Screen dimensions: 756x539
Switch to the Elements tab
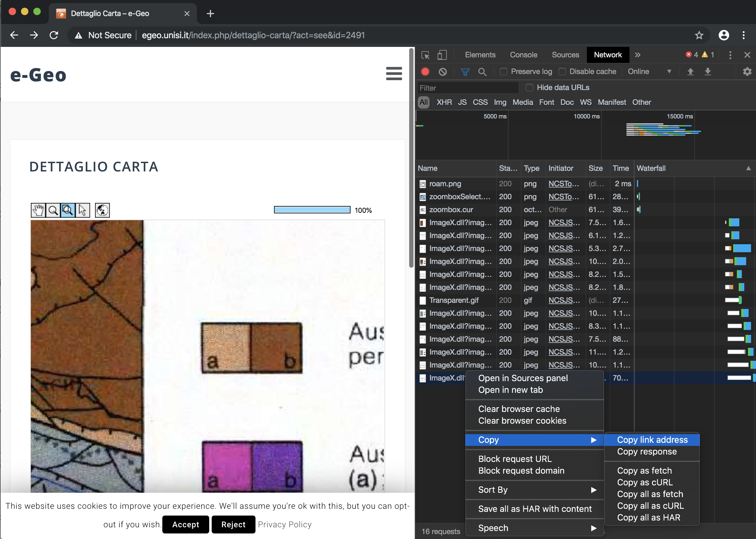480,55
